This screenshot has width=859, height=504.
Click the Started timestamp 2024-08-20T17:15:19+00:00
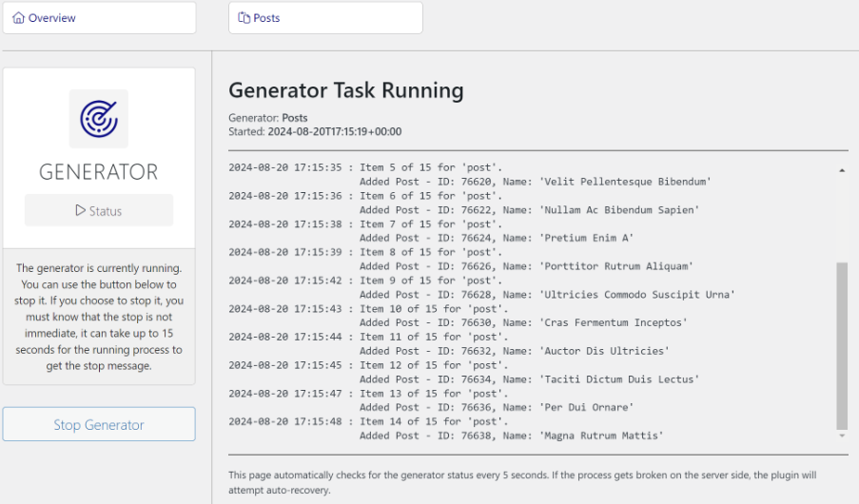335,131
